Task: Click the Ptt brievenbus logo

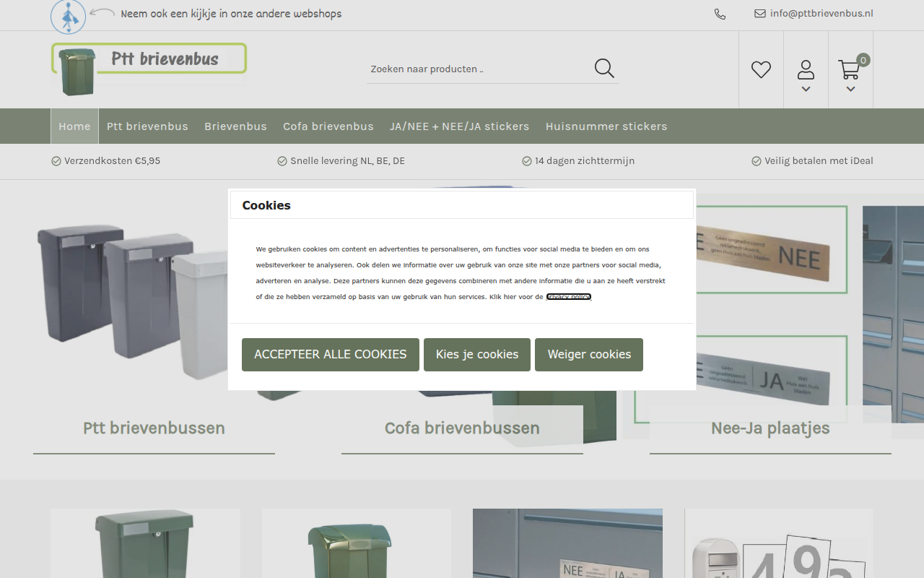Action: pos(149,69)
